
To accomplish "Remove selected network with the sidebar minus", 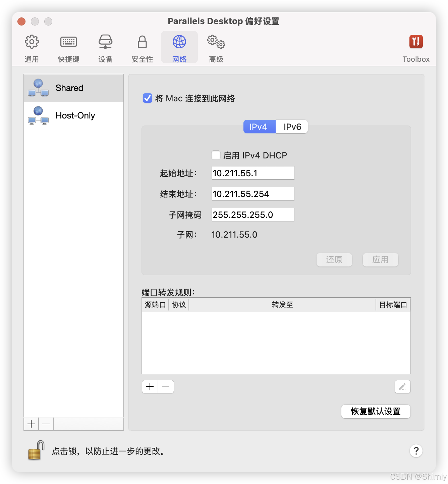I will pos(46,424).
